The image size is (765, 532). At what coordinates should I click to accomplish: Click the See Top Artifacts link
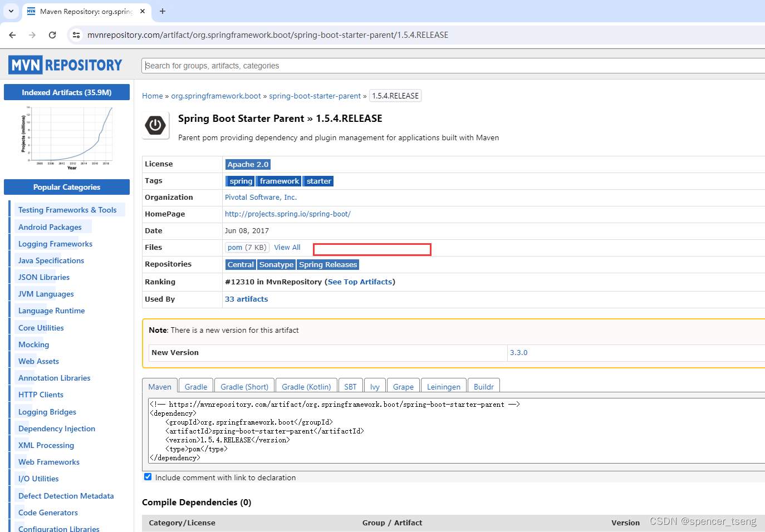click(x=360, y=282)
